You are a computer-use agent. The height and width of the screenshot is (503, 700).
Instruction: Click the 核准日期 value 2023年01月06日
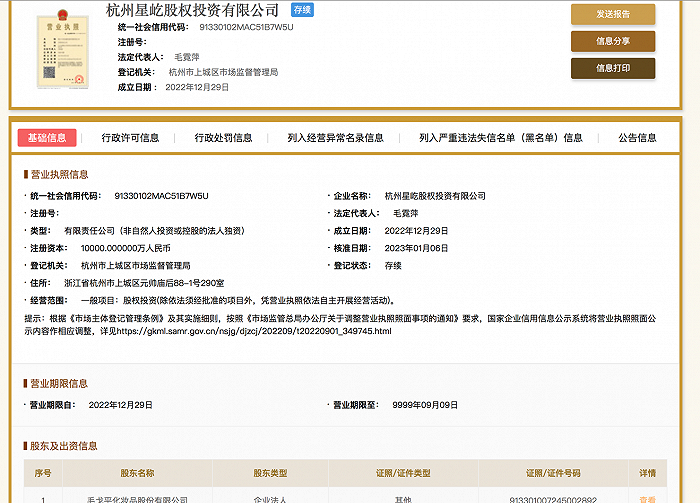click(x=416, y=248)
